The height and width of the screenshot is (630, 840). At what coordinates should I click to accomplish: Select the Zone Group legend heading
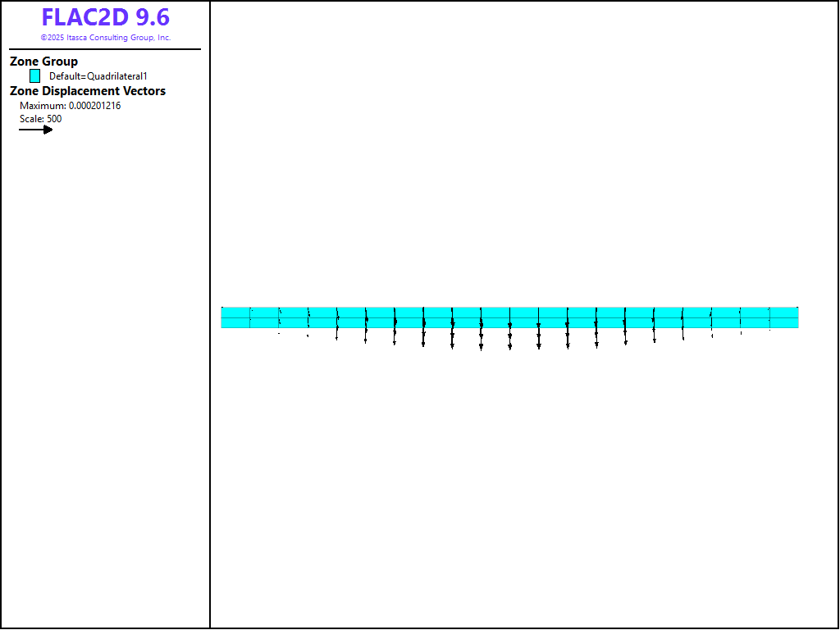[43, 62]
